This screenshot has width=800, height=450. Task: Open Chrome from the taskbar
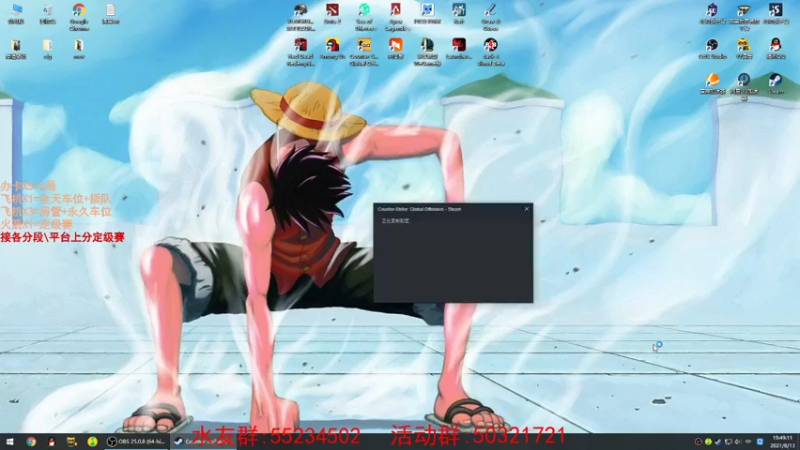coord(31,441)
